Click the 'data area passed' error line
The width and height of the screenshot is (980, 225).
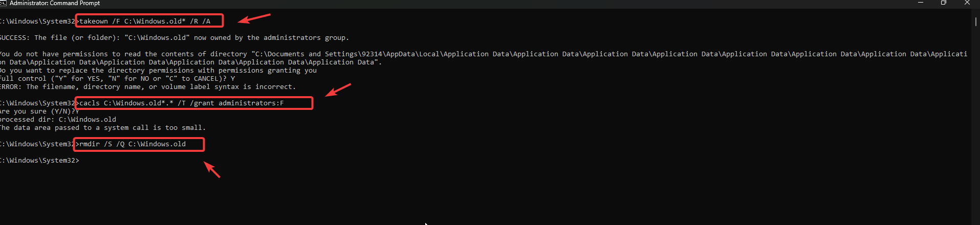[102, 128]
